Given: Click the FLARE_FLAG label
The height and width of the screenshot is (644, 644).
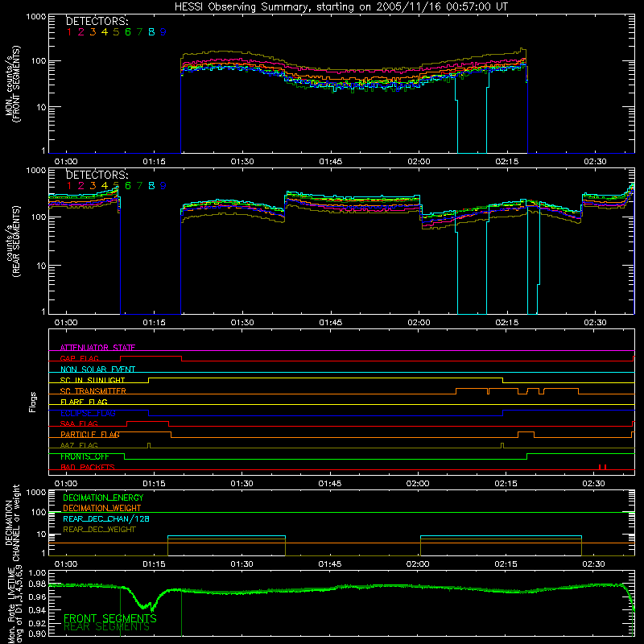Looking at the screenshot, I should tap(84, 402).
